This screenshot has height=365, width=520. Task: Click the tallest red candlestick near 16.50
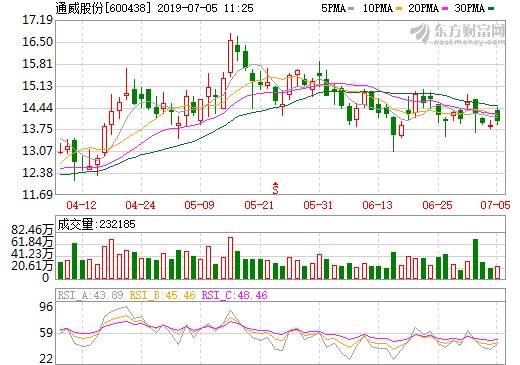click(230, 55)
